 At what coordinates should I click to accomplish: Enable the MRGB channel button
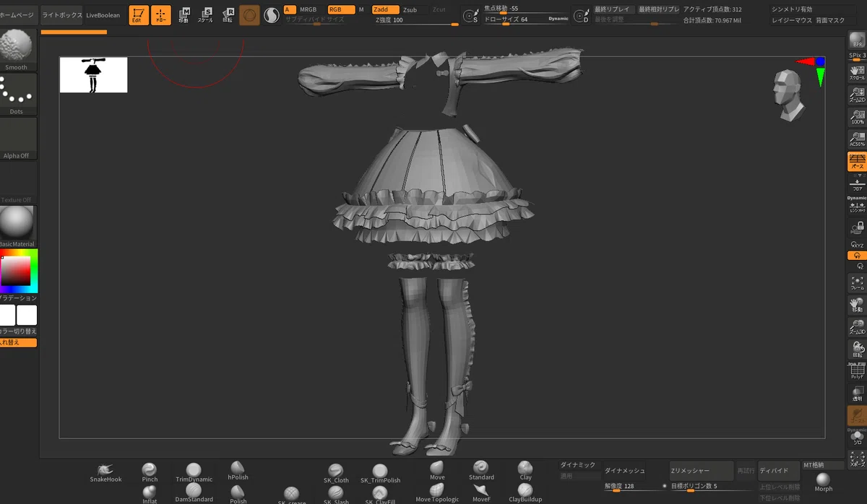[308, 9]
